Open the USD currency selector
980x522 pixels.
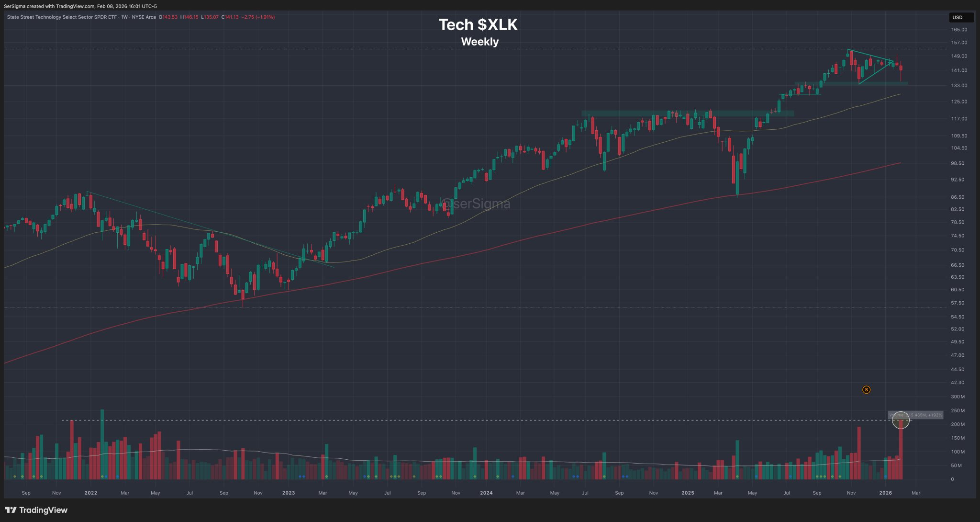point(961,17)
